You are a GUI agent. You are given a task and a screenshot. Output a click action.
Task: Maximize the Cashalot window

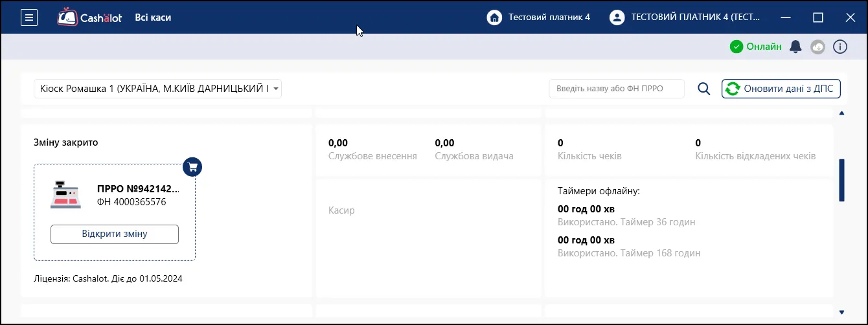click(x=818, y=17)
